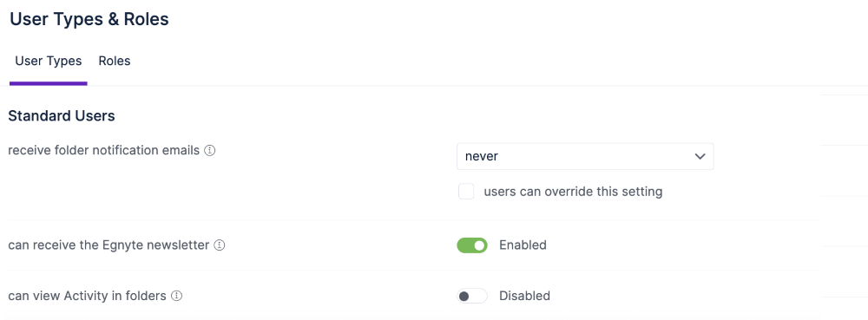Click info icon beside Egnyte newsletter setting
This screenshot has height=320, width=868.
point(220,245)
